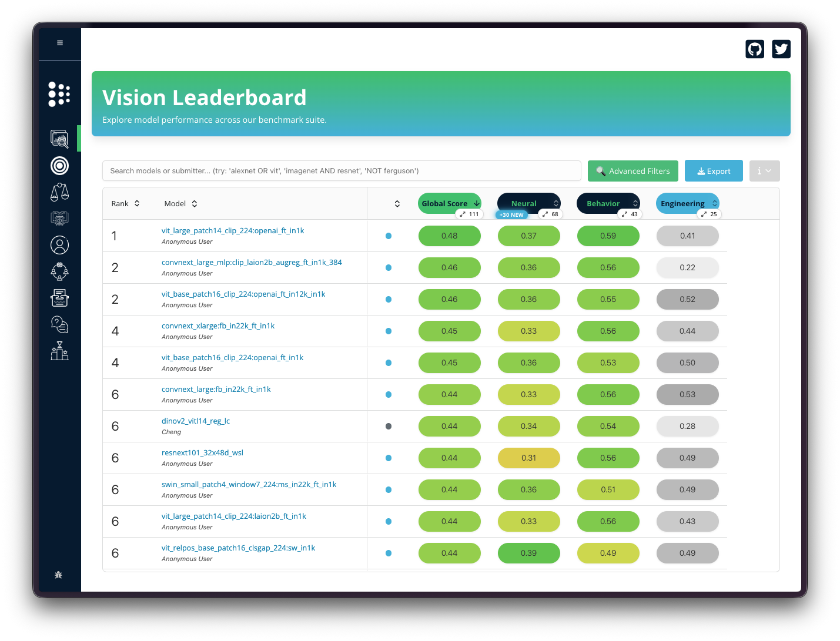840x641 pixels.
Task: Expand the Neural 68 benchmarks badge
Action: [550, 214]
